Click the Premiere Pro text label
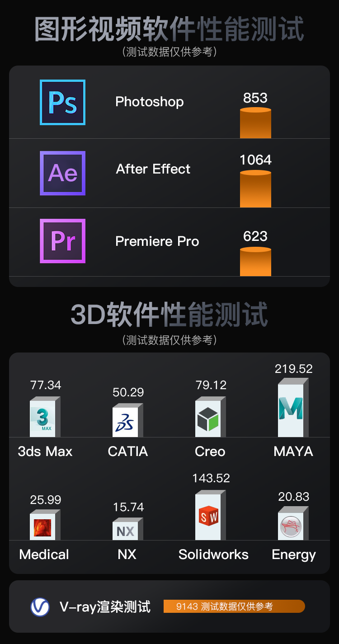Screen dimensions: 339x644 pos(157,241)
